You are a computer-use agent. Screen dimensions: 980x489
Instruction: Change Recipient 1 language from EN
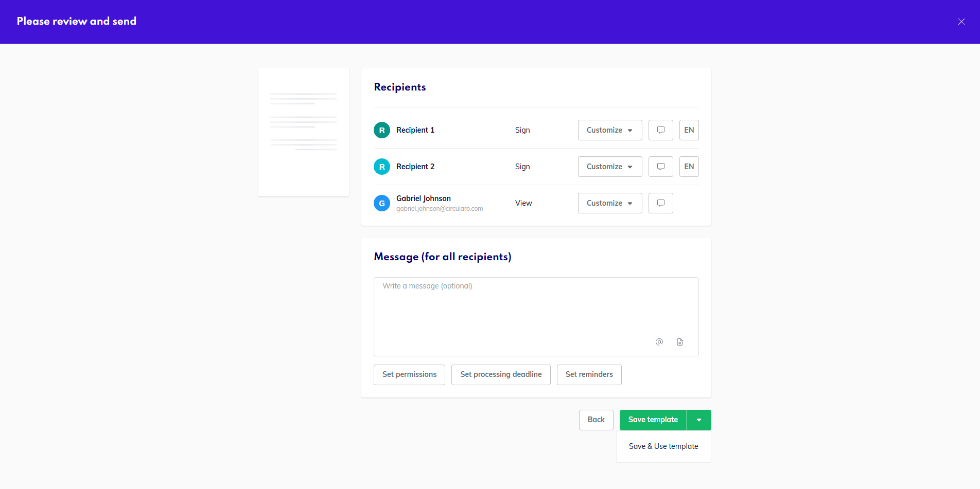click(x=689, y=130)
